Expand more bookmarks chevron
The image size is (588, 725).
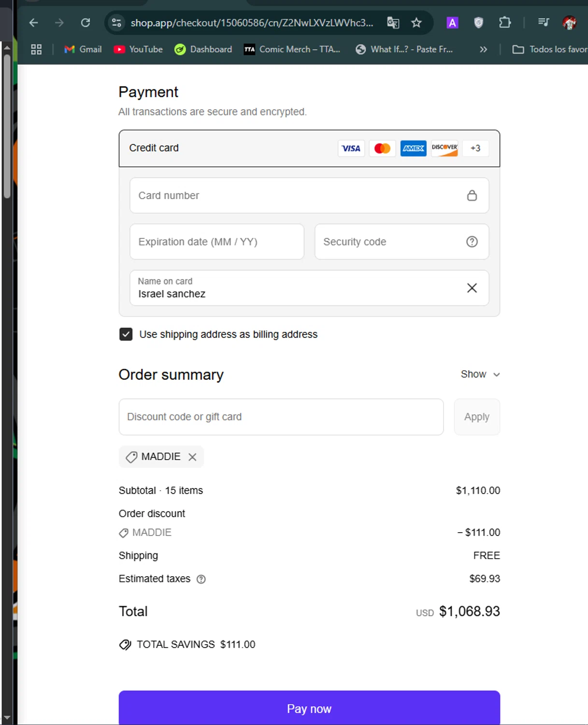click(x=483, y=49)
